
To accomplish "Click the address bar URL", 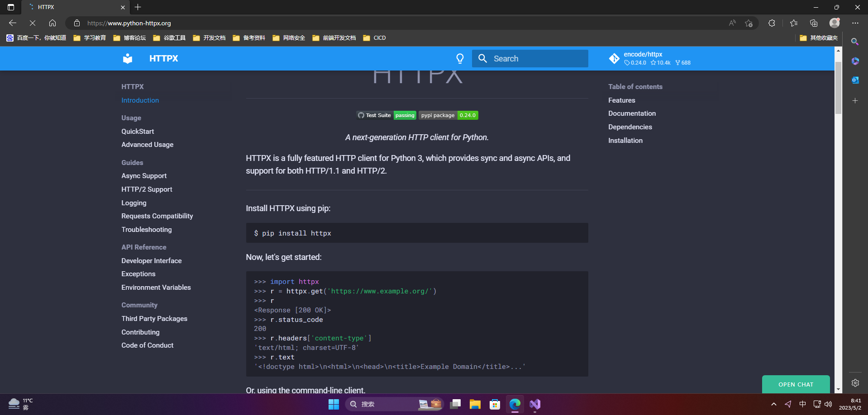I will click(129, 23).
